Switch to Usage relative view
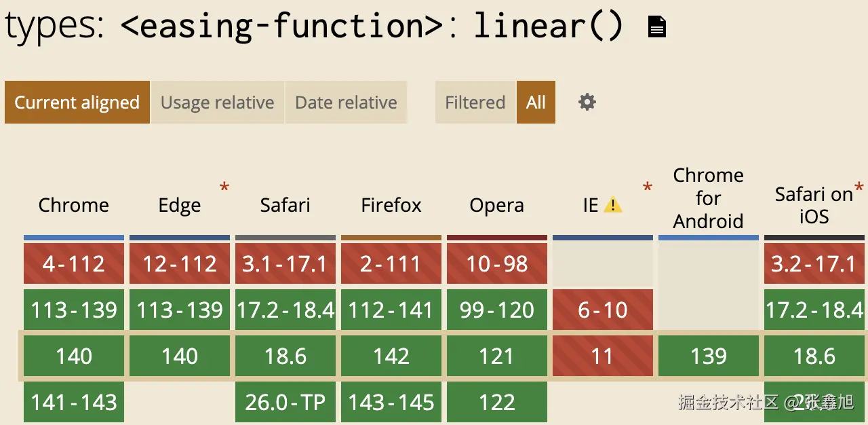 pyautogui.click(x=217, y=103)
